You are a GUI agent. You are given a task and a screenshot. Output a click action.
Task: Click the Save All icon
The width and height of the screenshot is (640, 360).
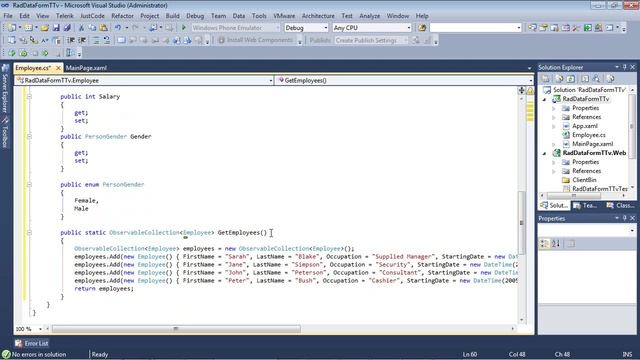(67, 28)
